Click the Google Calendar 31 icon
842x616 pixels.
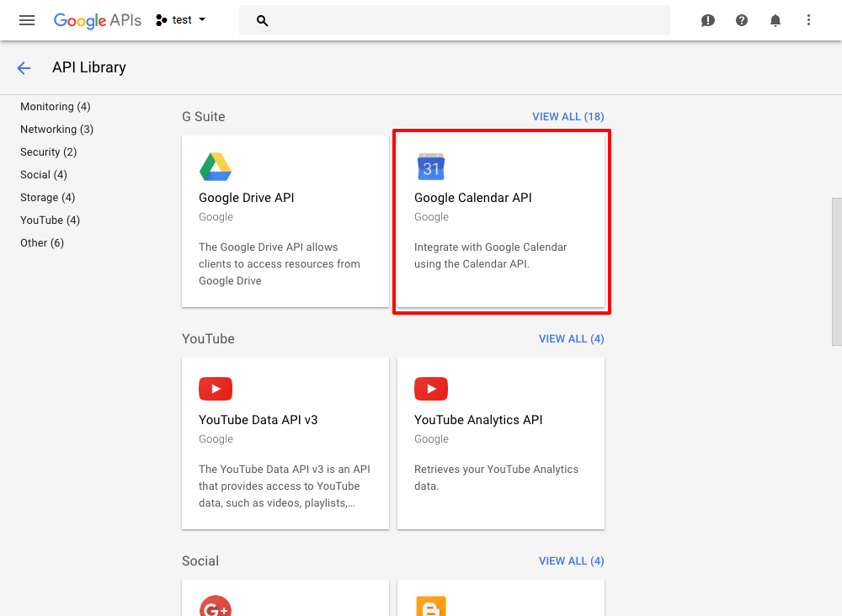(431, 167)
